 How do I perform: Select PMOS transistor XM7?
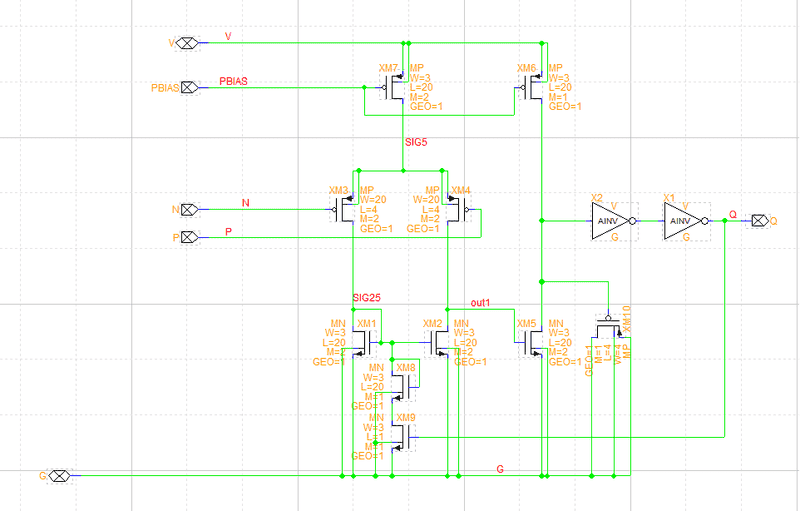click(393, 87)
